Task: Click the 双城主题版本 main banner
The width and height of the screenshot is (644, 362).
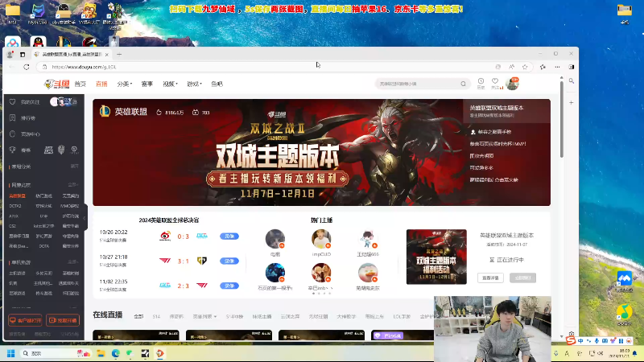Action: [x=278, y=152]
